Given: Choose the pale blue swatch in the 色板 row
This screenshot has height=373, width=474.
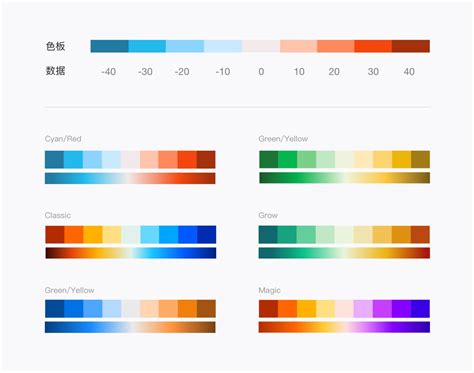Looking at the screenshot, I should [x=223, y=46].
